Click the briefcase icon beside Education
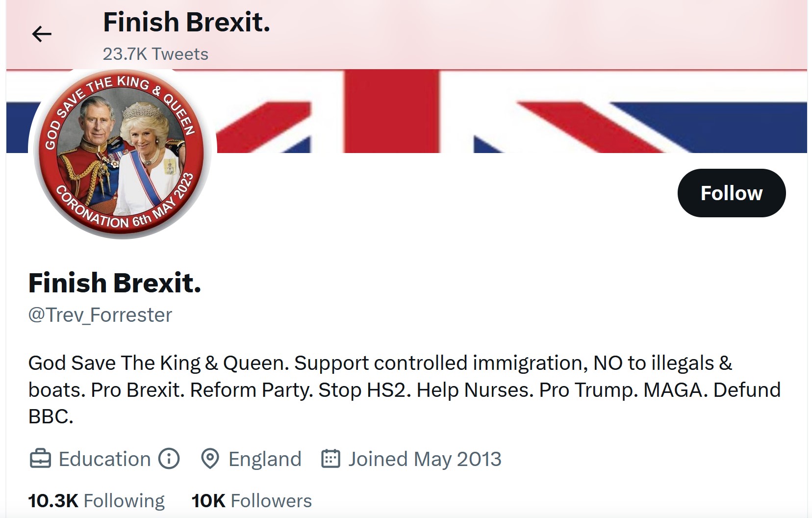The image size is (812, 518). pyautogui.click(x=40, y=459)
